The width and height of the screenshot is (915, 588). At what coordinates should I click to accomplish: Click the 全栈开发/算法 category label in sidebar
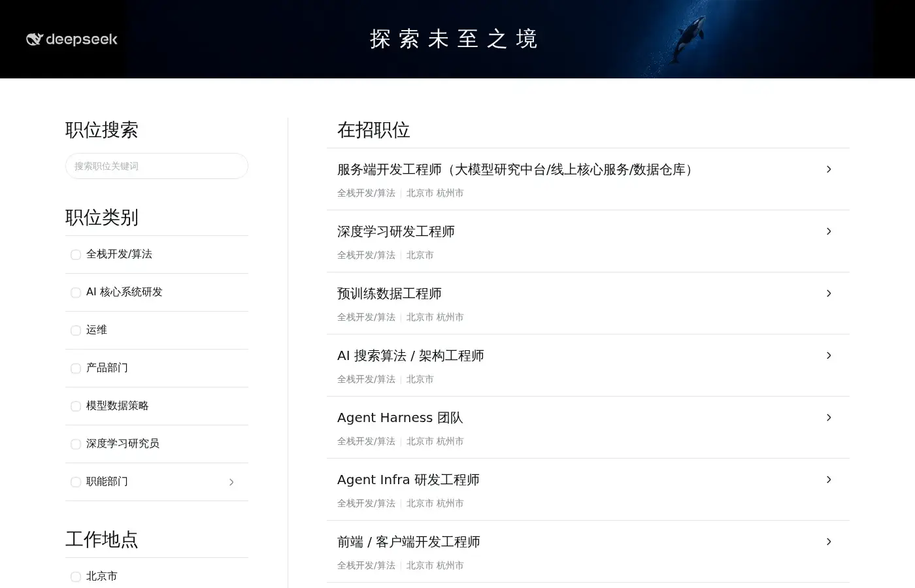click(119, 254)
